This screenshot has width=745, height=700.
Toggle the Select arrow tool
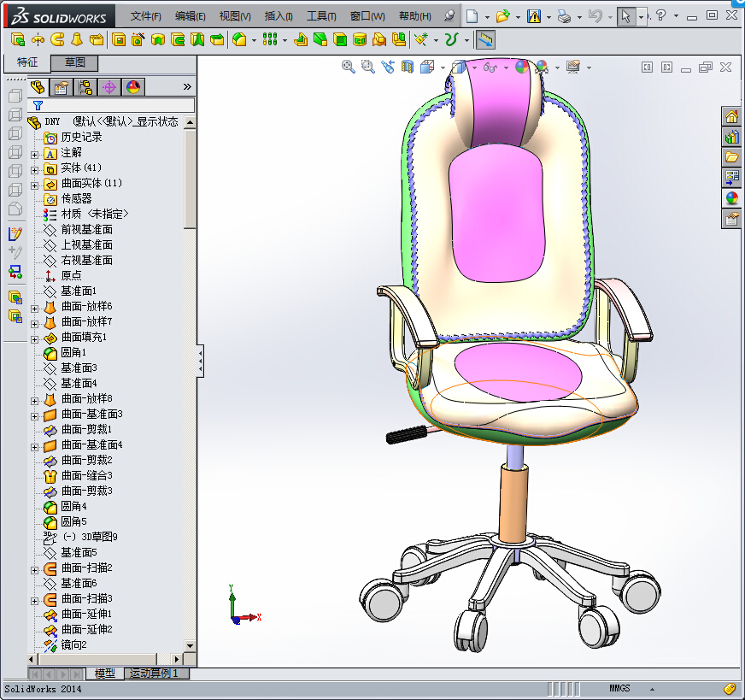coord(625,16)
